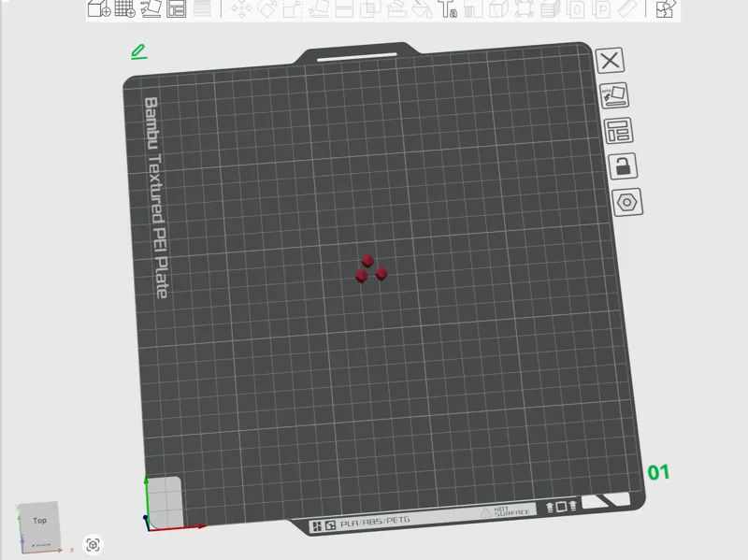Open the Mesh Boolean tool
The width and height of the screenshot is (748, 560).
coord(369,8)
